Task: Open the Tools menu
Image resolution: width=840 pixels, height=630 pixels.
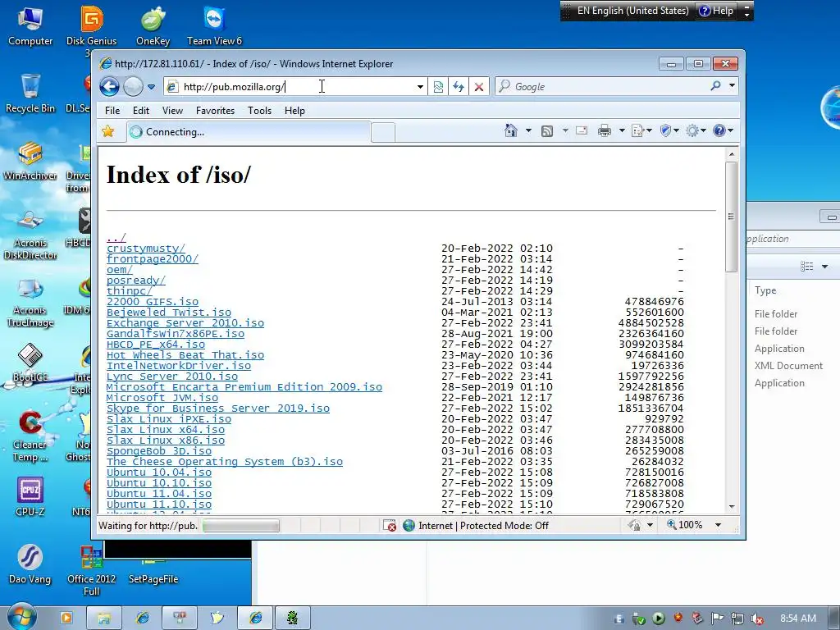Action: point(259,111)
